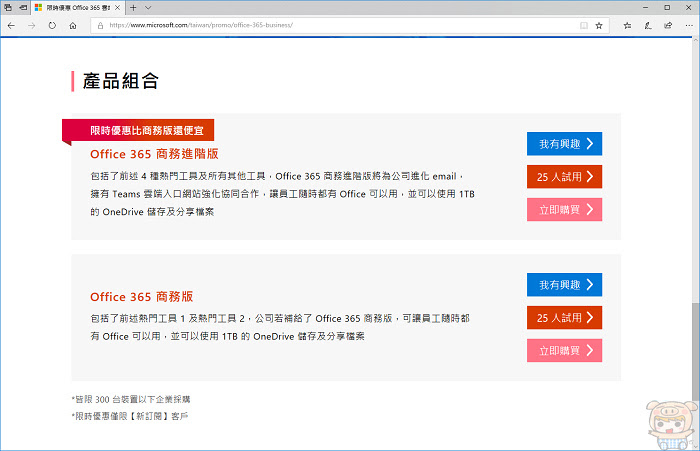Click the Office 365 商務版 title
Viewport: 700px width, 451px height.
point(142,297)
